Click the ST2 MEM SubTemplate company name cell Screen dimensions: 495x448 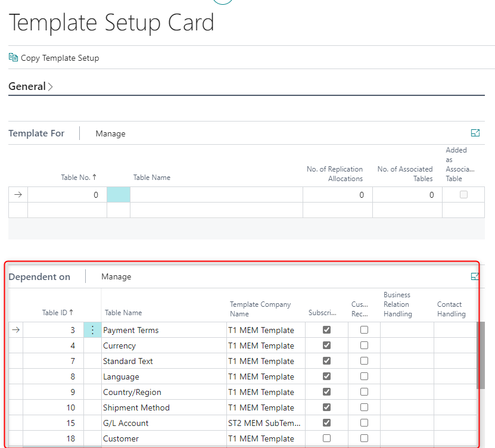(261, 422)
